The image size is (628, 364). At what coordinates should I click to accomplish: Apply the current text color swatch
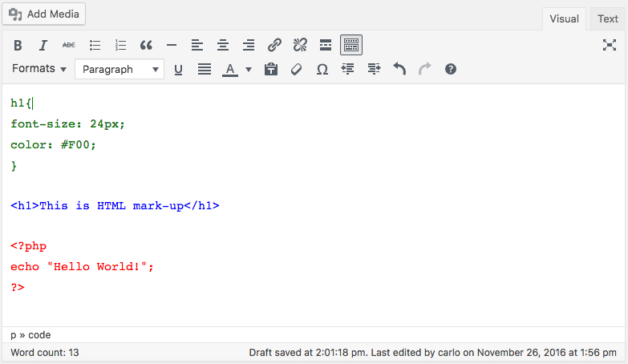coord(230,70)
